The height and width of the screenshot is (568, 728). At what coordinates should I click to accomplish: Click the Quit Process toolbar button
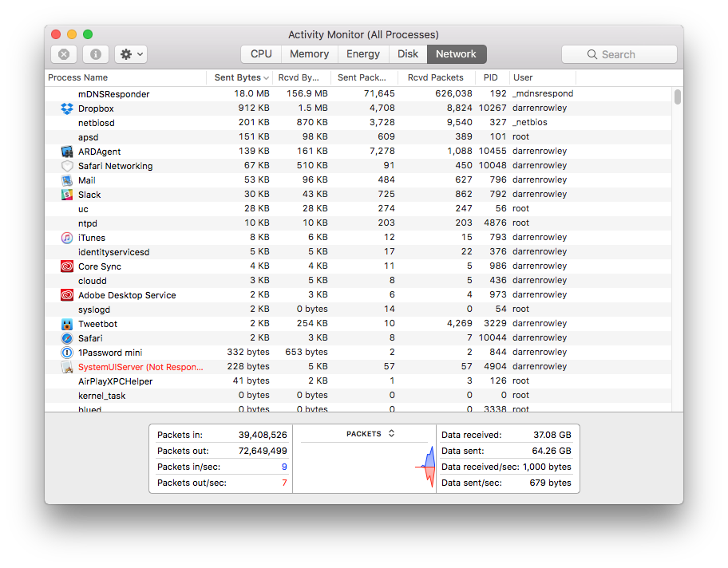coord(64,54)
